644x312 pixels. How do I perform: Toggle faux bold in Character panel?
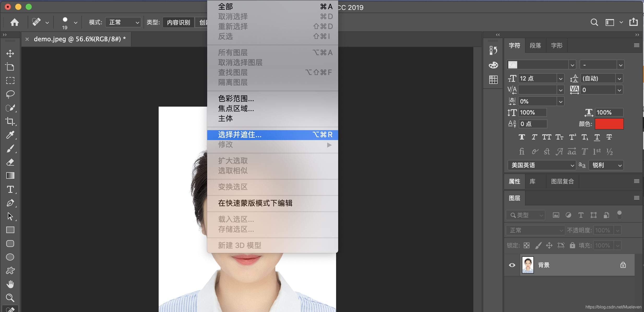click(x=522, y=137)
